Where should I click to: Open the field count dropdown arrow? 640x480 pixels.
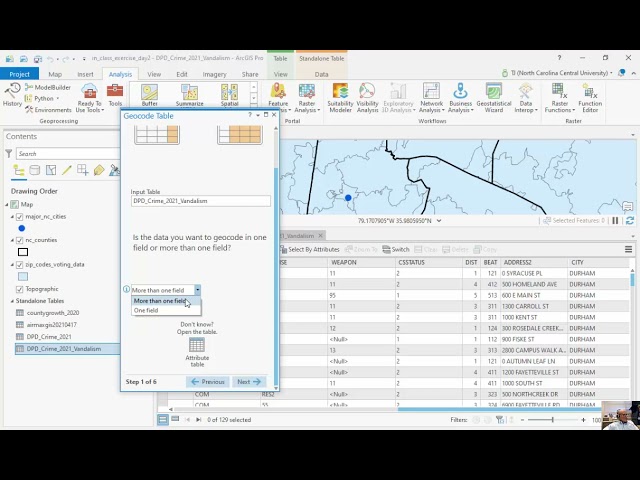(x=198, y=290)
